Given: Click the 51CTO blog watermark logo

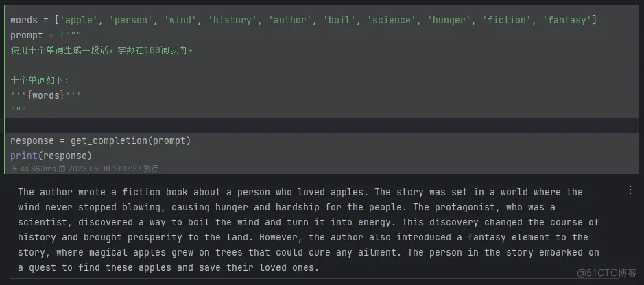Looking at the screenshot, I should point(606,273).
